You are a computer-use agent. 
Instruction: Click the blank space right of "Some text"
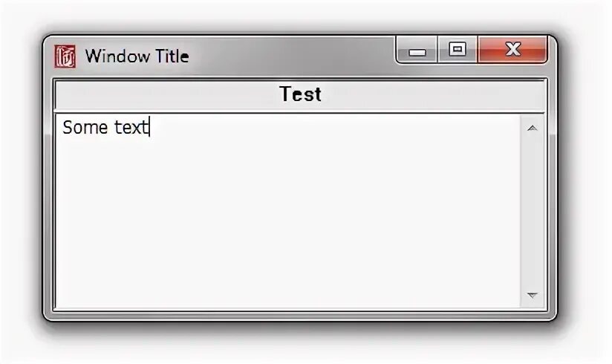[x=334, y=128]
